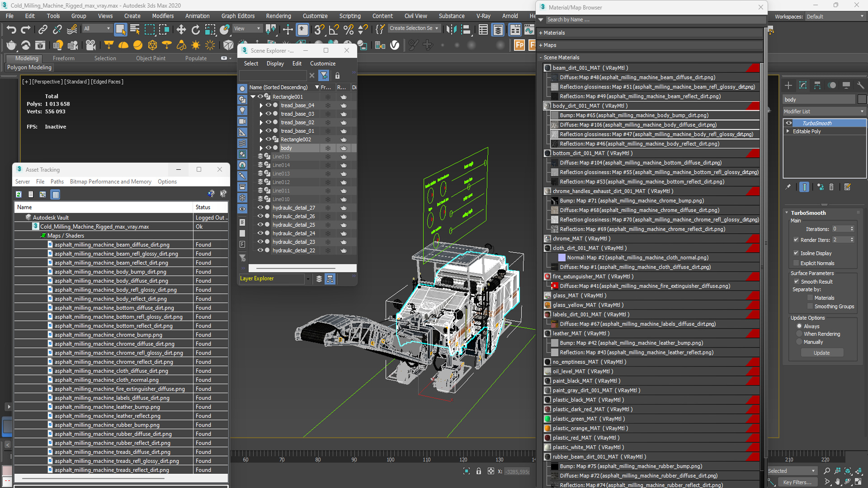Click the Redo arrow in main toolbar

click(x=26, y=30)
